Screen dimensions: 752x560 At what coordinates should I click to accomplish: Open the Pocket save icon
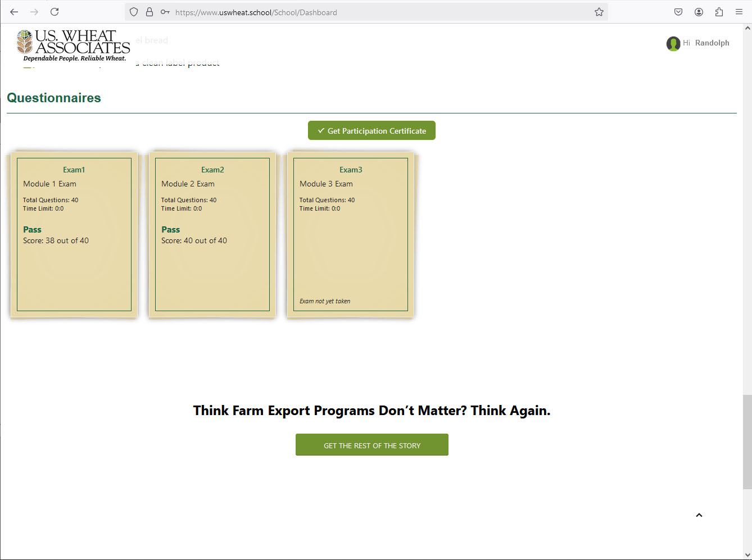[x=678, y=12]
